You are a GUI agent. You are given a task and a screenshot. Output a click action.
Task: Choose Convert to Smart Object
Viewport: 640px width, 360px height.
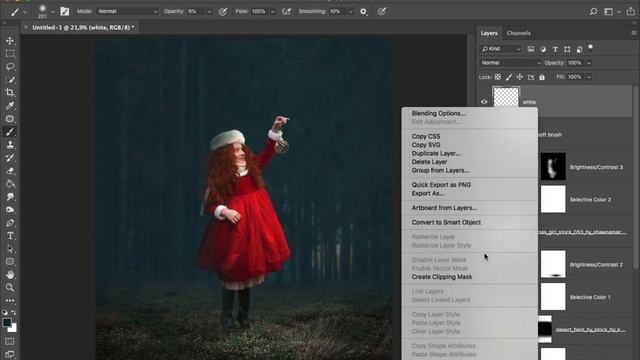coord(446,222)
